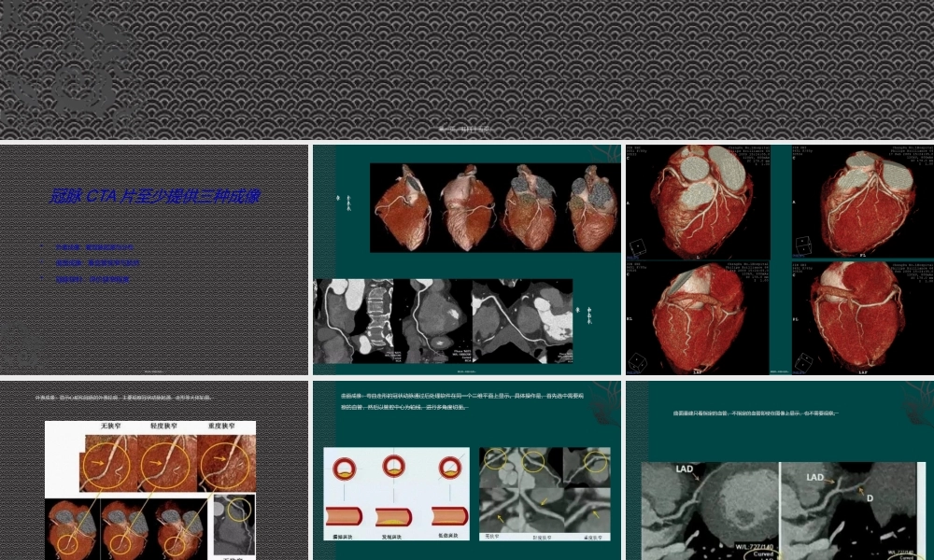Click the third artery cross-section plaque diagram
This screenshot has width=934, height=560.
click(x=450, y=466)
